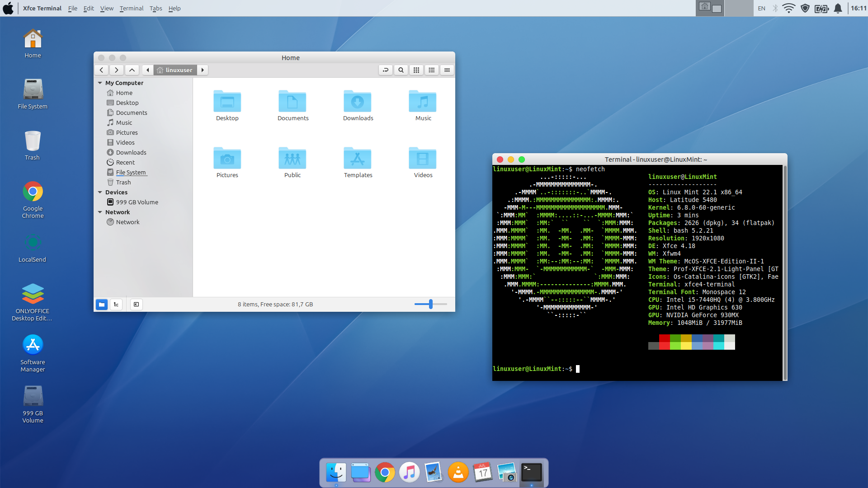Open the calendar app in the dock
868x488 pixels.
pos(482,473)
